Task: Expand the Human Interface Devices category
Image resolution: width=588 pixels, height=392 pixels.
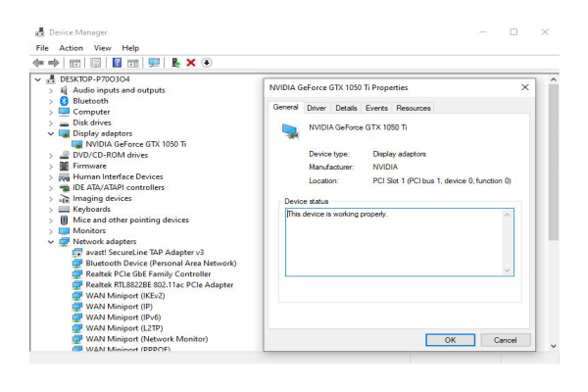Action: coord(51,177)
